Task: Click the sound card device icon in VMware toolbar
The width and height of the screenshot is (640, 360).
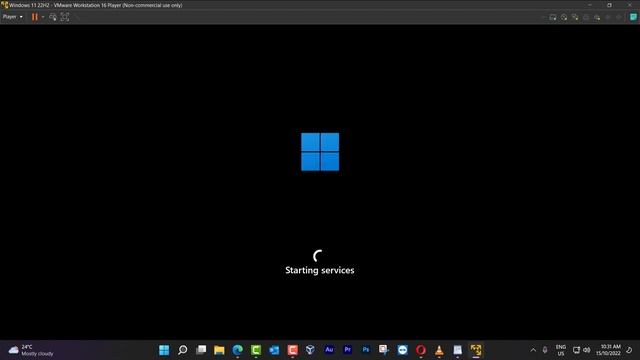Action: pos(597,17)
